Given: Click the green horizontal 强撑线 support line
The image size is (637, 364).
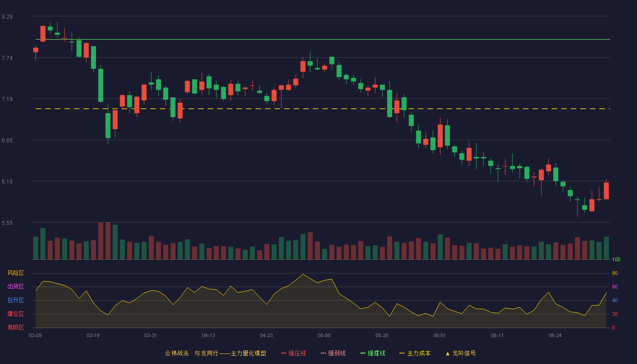Looking at the screenshot, I should pos(323,40).
